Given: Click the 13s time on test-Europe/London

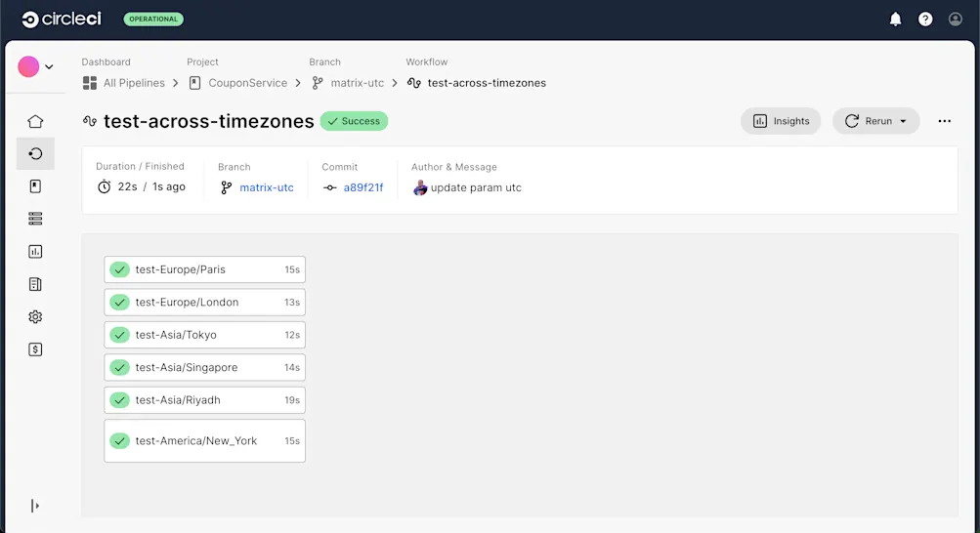Looking at the screenshot, I should [292, 302].
